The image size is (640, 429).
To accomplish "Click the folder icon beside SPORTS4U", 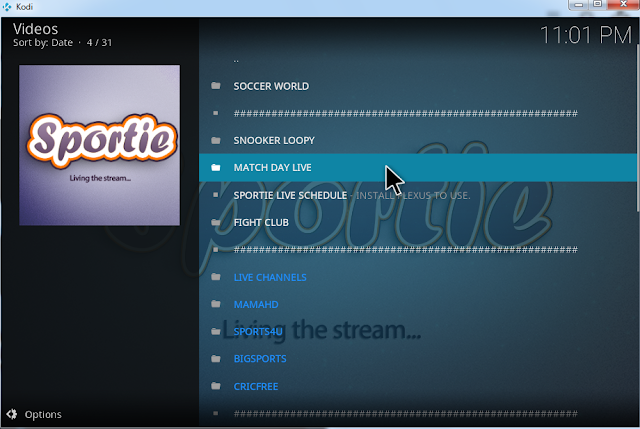I will [216, 331].
